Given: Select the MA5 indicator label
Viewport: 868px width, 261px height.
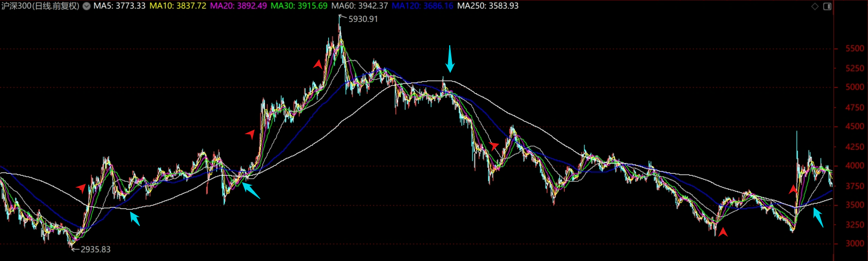Looking at the screenshot, I should [119, 6].
